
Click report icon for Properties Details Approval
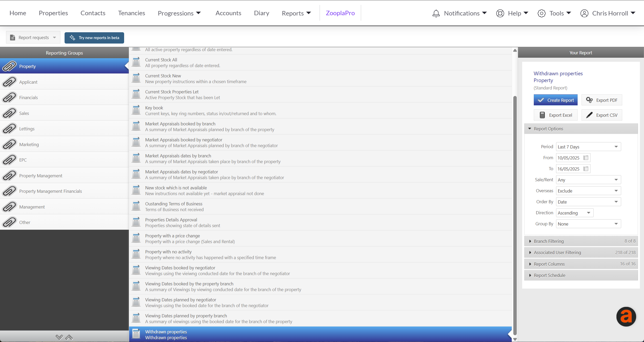[136, 222]
